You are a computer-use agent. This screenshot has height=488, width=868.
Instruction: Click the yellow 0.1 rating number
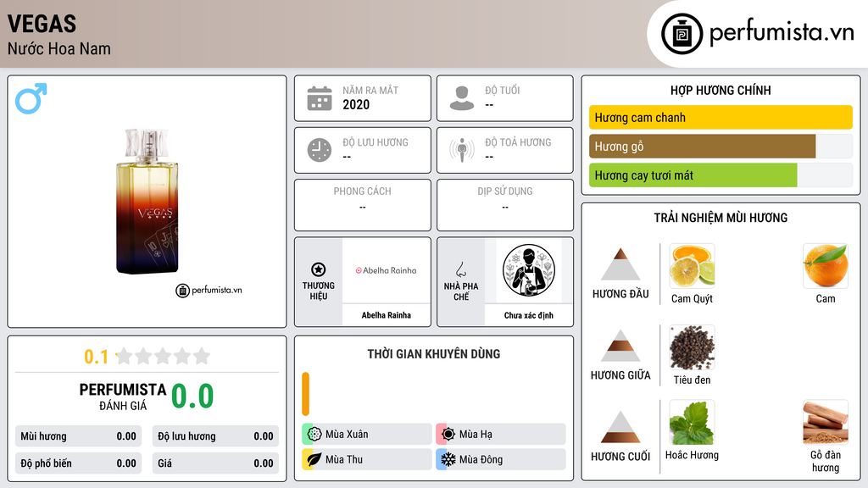point(96,357)
